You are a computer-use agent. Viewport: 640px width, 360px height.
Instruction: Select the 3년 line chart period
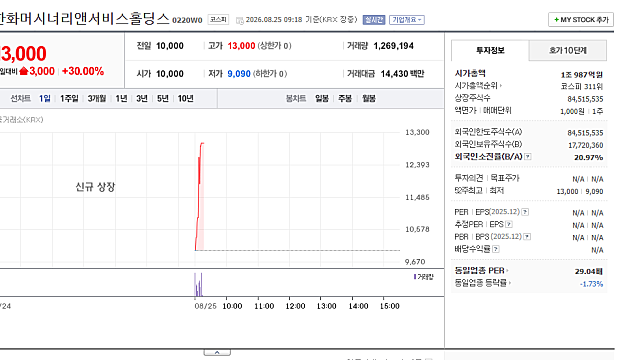click(x=142, y=98)
